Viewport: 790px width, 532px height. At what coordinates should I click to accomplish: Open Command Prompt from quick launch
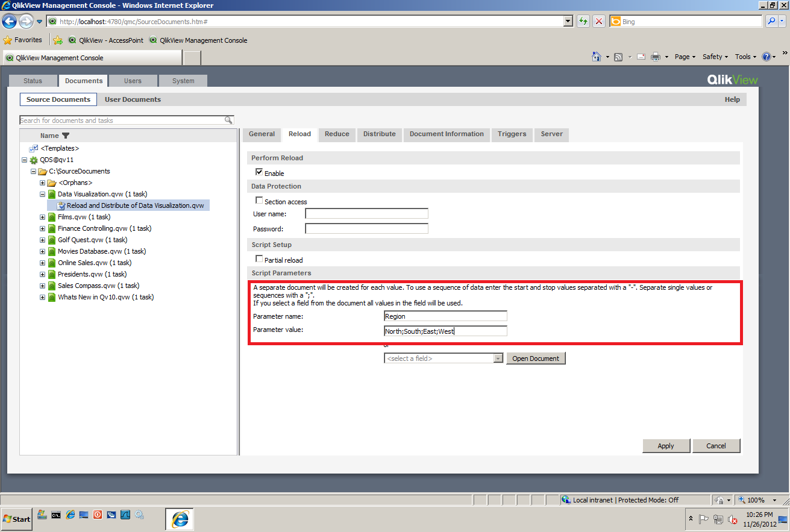[x=56, y=515]
